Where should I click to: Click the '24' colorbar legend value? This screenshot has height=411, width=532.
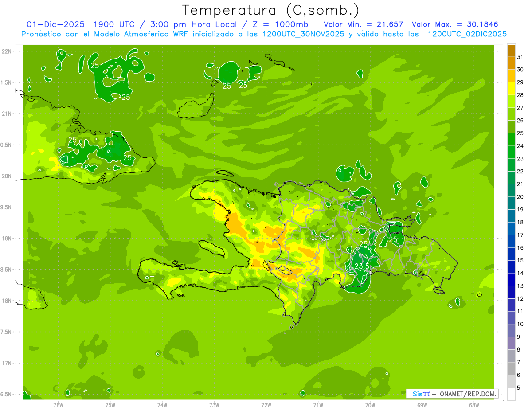520,145
